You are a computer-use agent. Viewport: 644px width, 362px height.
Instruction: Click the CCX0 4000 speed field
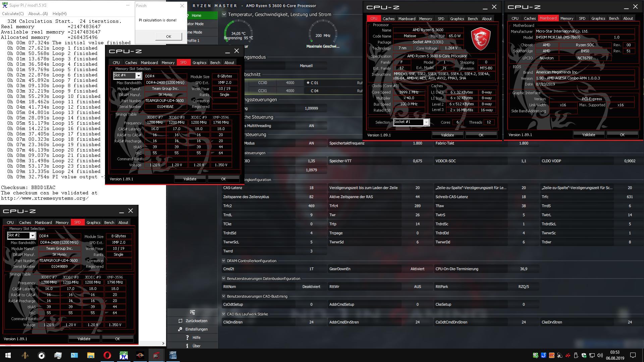tap(290, 83)
